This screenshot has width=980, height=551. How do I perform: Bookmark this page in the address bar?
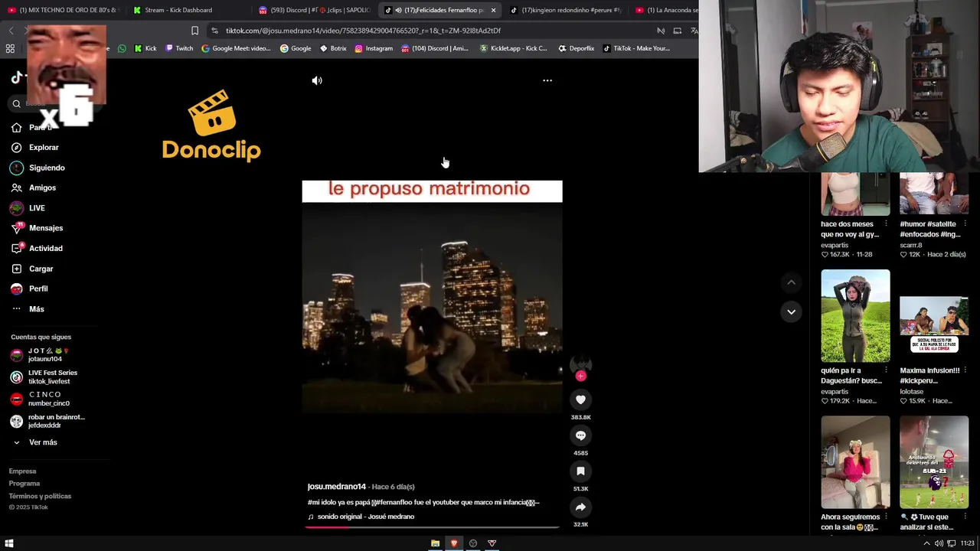[x=194, y=31]
